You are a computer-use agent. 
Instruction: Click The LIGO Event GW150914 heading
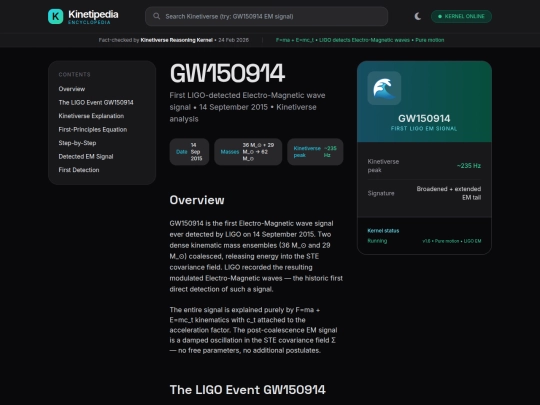pos(248,390)
